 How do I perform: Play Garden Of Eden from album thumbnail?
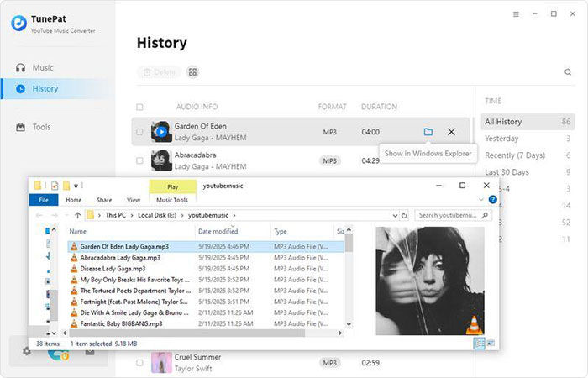coord(161,132)
